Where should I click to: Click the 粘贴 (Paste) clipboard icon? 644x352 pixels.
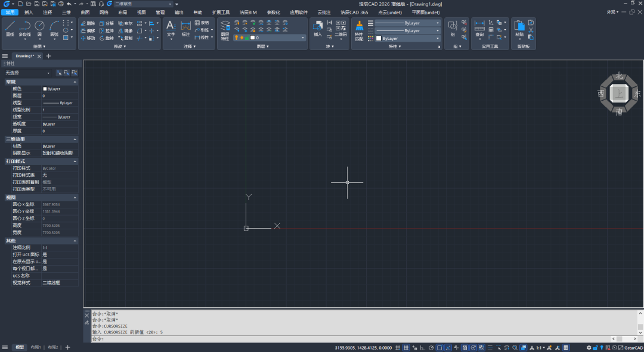coord(519,29)
